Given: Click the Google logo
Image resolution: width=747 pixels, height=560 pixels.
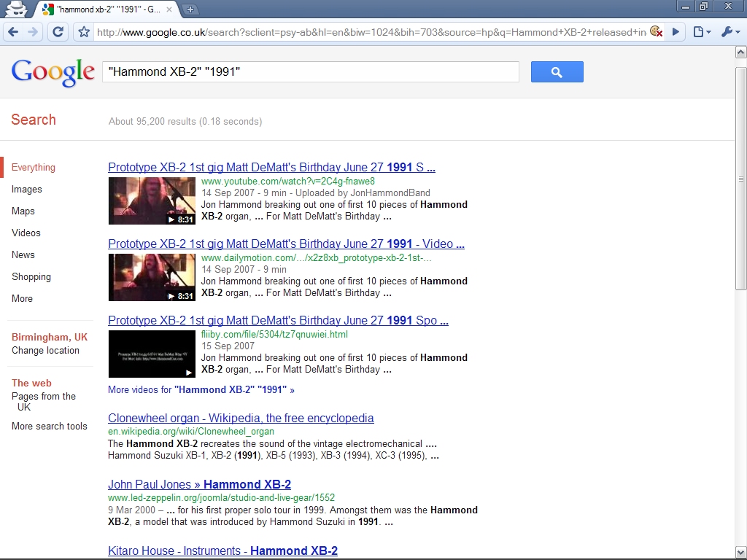Looking at the screenshot, I should (53, 72).
